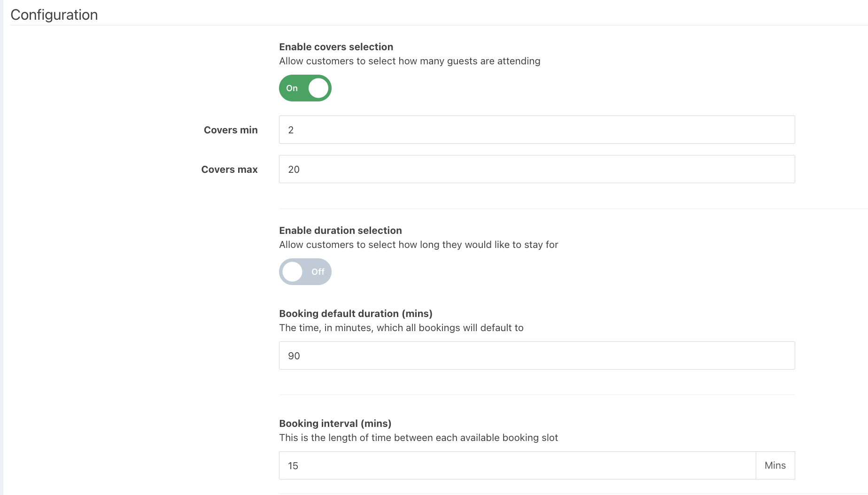Disable the Enable covers selection toggle

(305, 88)
